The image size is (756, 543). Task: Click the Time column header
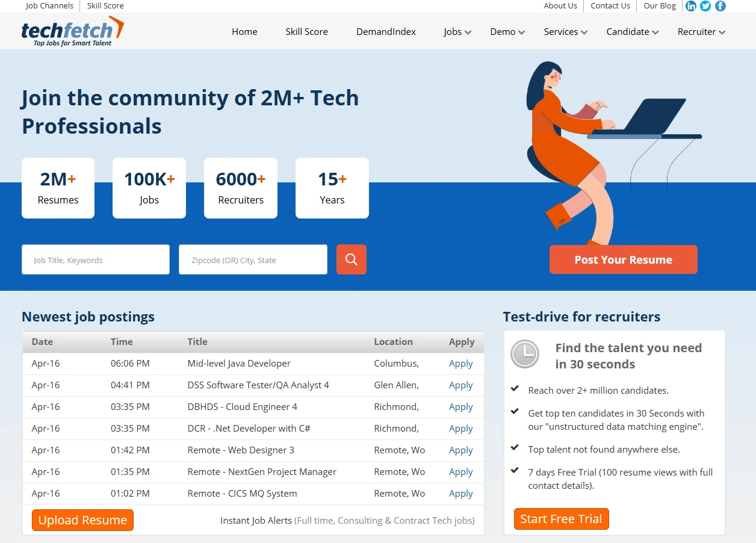(x=122, y=342)
